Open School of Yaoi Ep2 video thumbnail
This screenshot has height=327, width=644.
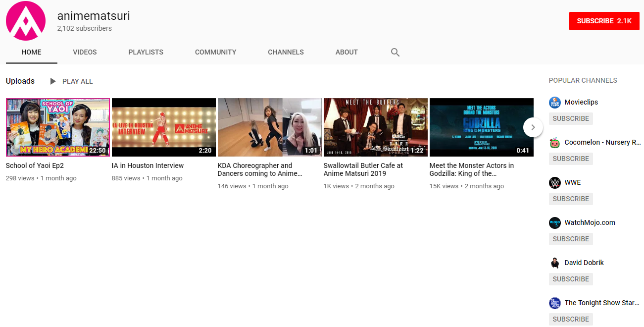click(58, 127)
